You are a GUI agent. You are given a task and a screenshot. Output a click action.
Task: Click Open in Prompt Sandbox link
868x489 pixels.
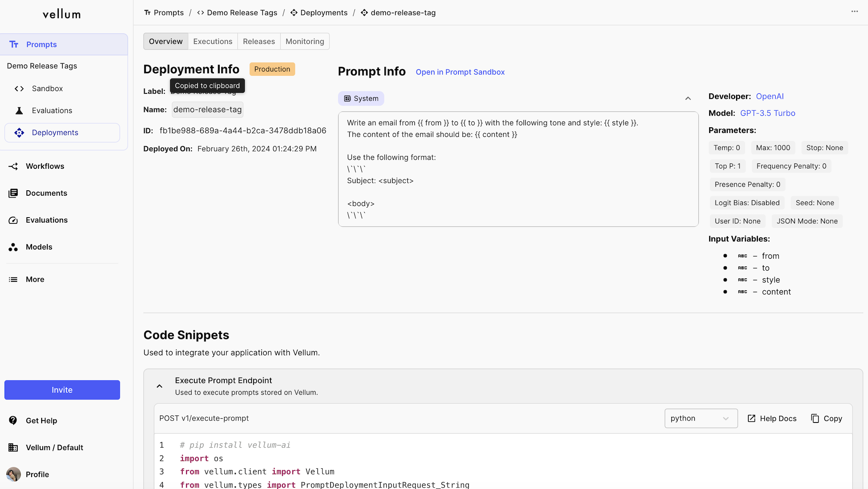point(460,72)
